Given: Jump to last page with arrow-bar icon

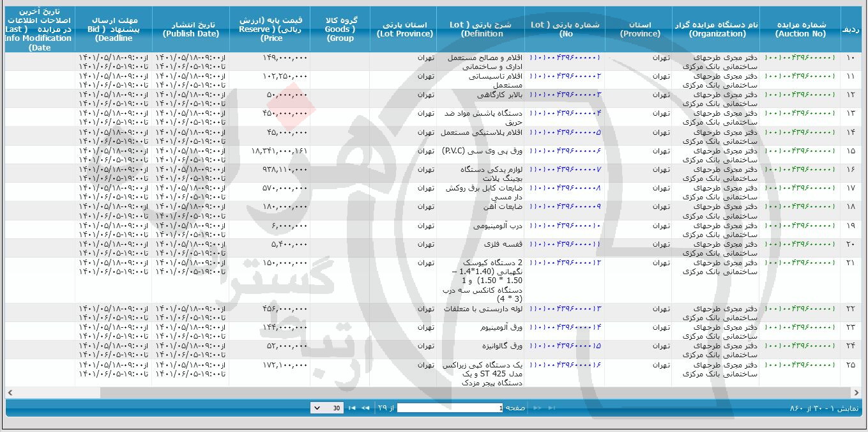Looking at the screenshot, I should (x=352, y=408).
